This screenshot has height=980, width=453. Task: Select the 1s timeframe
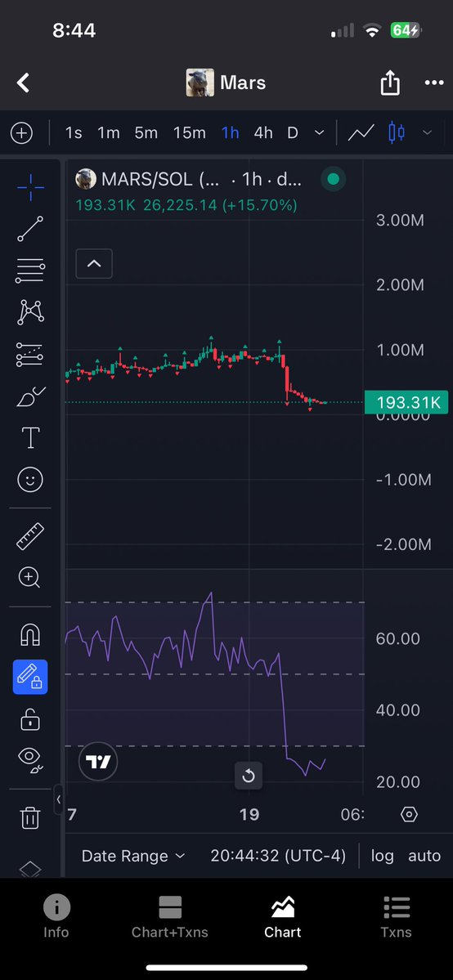click(74, 132)
